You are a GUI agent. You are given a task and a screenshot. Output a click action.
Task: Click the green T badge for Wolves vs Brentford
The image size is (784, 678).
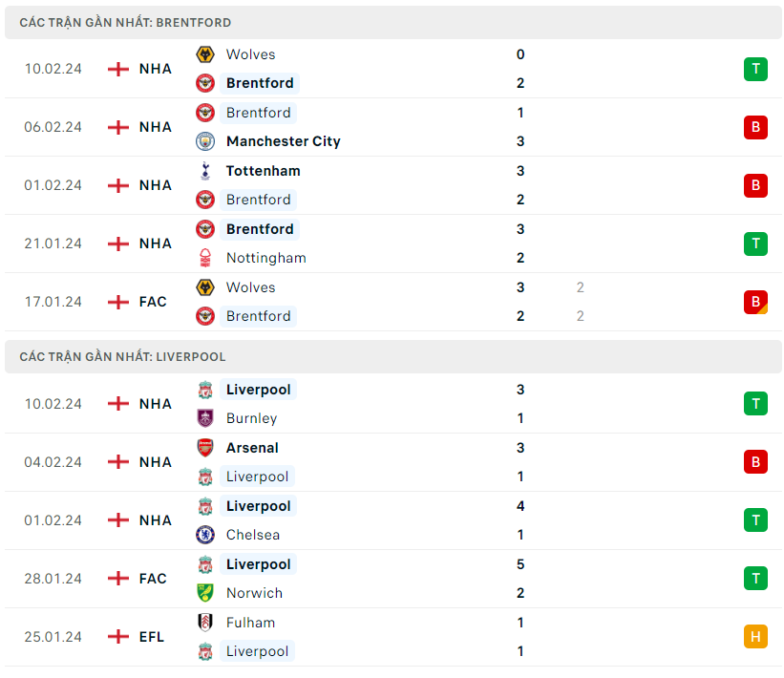(x=755, y=69)
